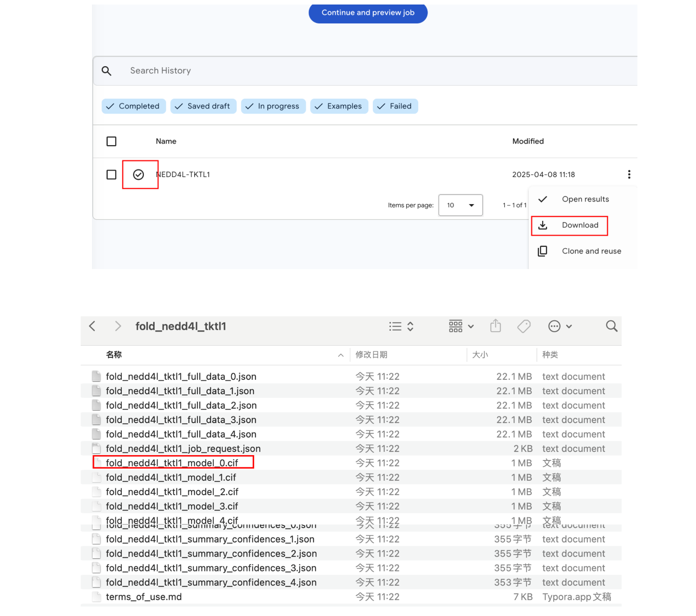The height and width of the screenshot is (616, 696).
Task: Click the 2 KB size of job_request.json
Action: point(523,449)
